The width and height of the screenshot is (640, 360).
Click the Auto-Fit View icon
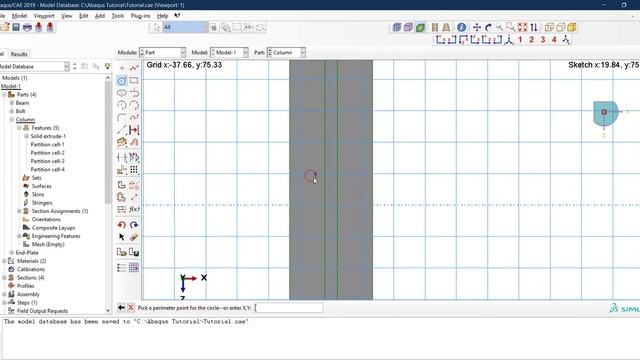coord(522,27)
